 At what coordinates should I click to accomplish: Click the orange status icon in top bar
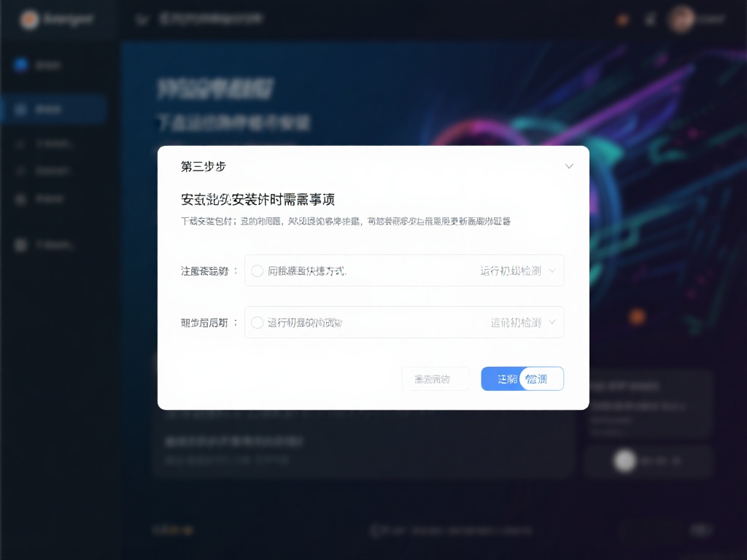point(622,20)
